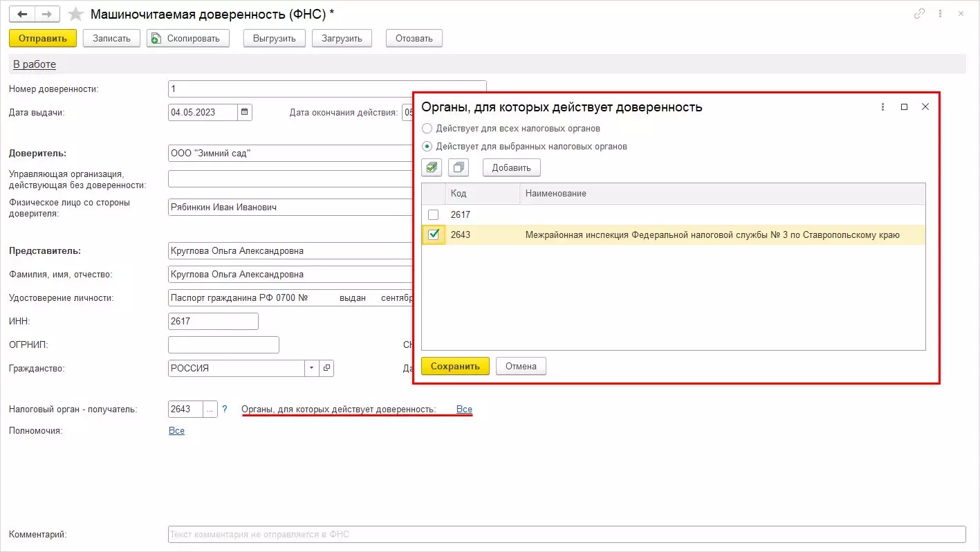Select the code cell "2643" in the table
The width and height of the screenshot is (980, 552).
(482, 235)
